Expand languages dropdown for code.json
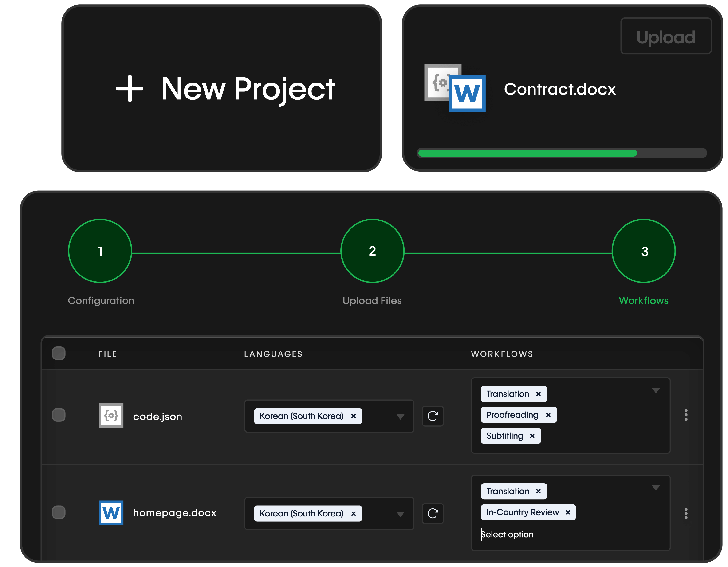The width and height of the screenshot is (728, 567). pos(400,417)
